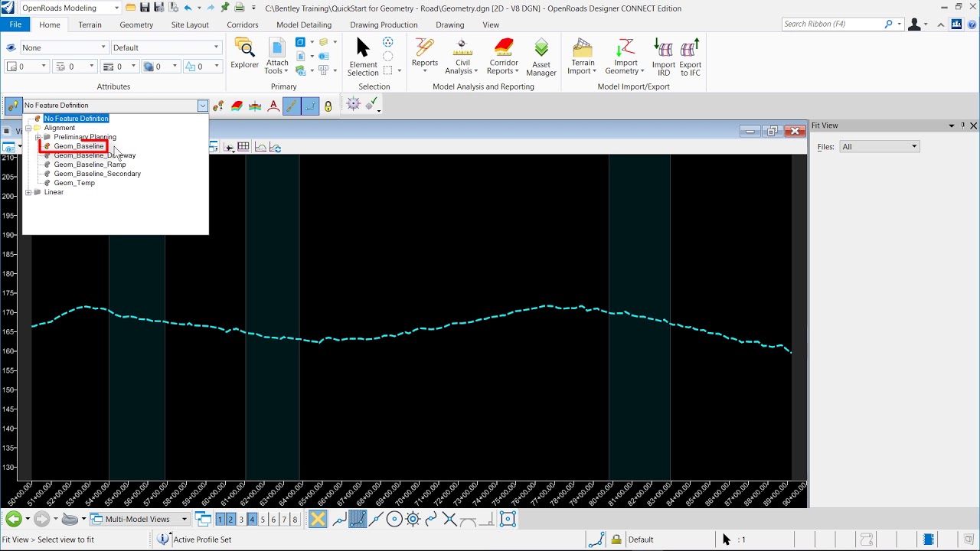Click the lock icon in status bar

pos(616,540)
